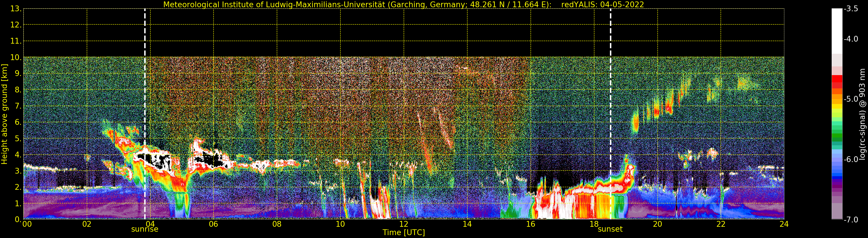Image resolution: width=868 pixels, height=238 pixels.
Task: Click the gray-purple bottom band of the colorbar
Action: point(837,211)
